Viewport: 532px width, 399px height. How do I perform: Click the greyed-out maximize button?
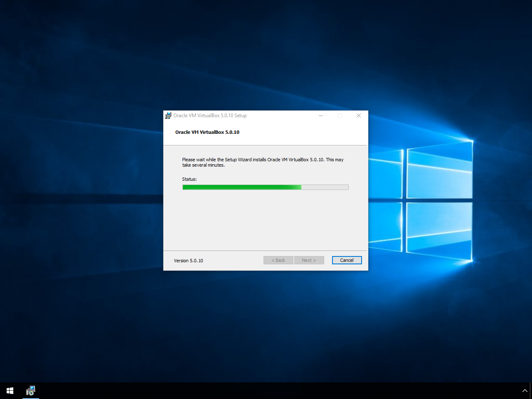pos(340,116)
